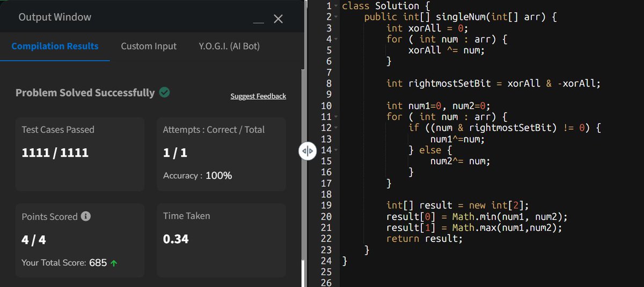644x287 pixels.
Task: Switch to Compilation Results tab
Action: click(x=55, y=46)
